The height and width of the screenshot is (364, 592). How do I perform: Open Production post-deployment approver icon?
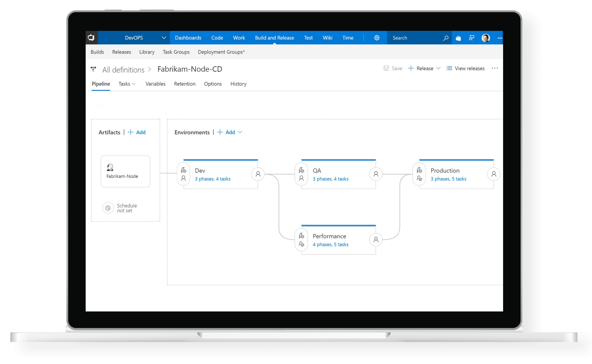(x=494, y=174)
